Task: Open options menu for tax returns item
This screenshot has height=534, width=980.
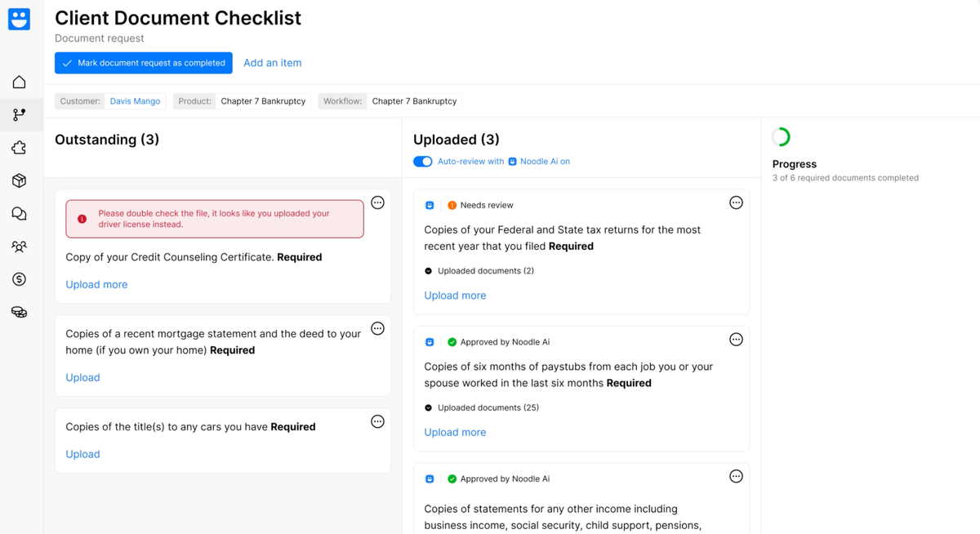Action: pos(736,202)
